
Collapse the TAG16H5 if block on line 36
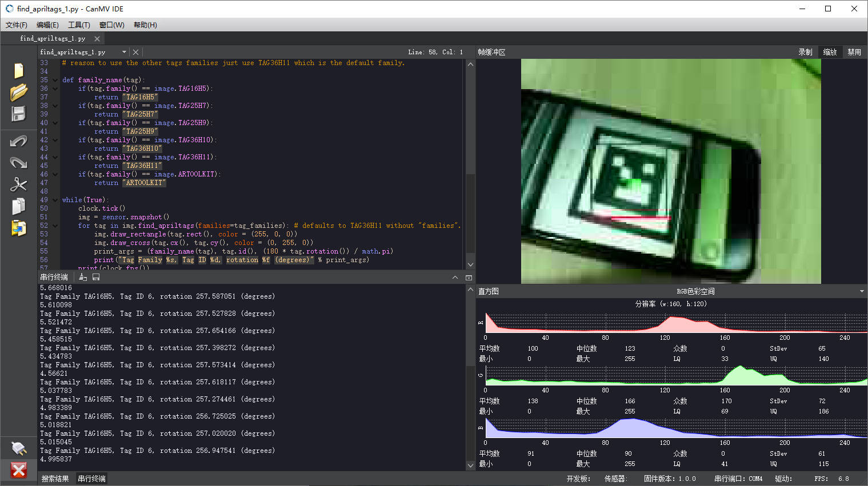coord(55,89)
